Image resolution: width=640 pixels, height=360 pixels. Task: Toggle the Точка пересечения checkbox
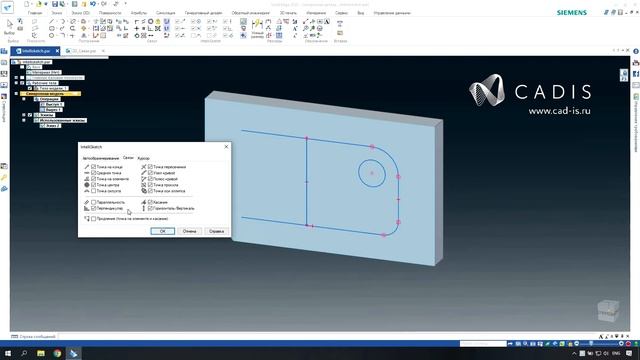coord(150,167)
